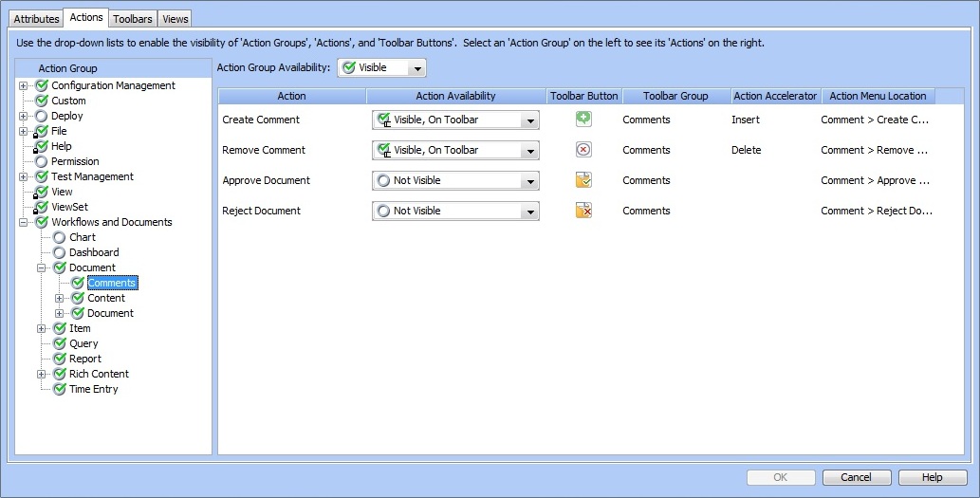Click the green check icon beside Configuration Management

point(42,85)
